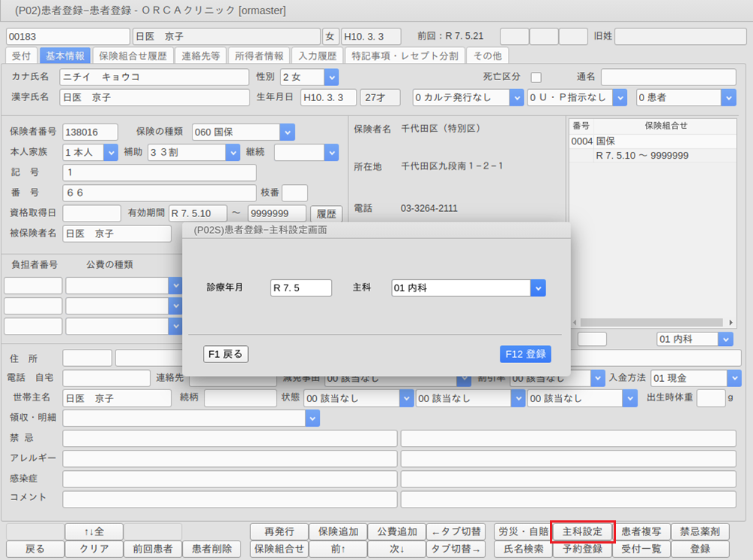Go to the 所得者情報 tab
This screenshot has height=560, width=753.
pos(258,55)
